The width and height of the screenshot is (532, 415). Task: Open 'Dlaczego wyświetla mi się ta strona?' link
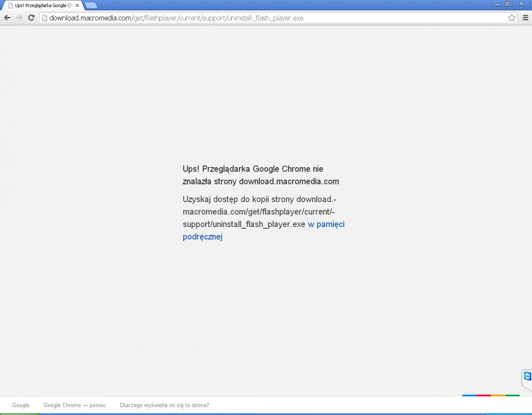tap(164, 405)
